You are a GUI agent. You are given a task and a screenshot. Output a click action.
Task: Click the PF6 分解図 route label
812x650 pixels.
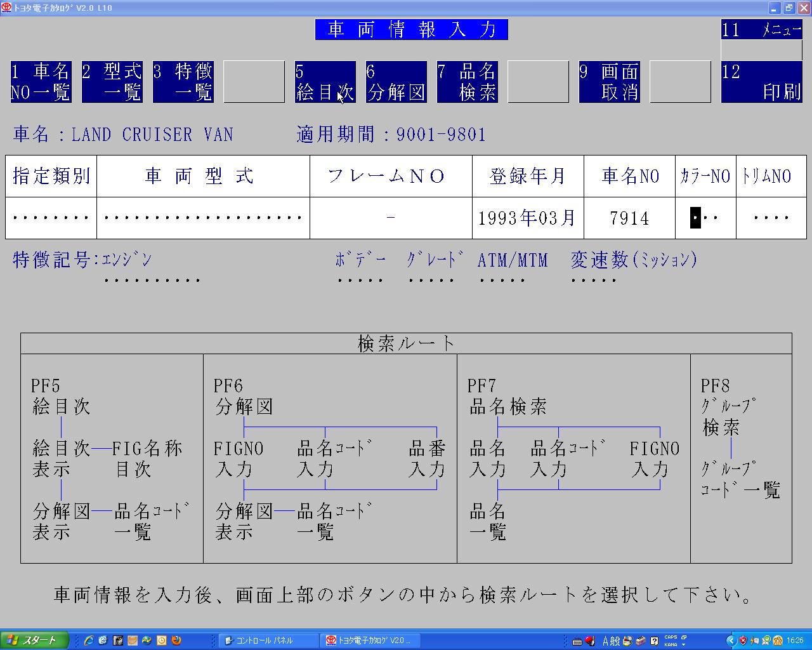[x=244, y=396]
